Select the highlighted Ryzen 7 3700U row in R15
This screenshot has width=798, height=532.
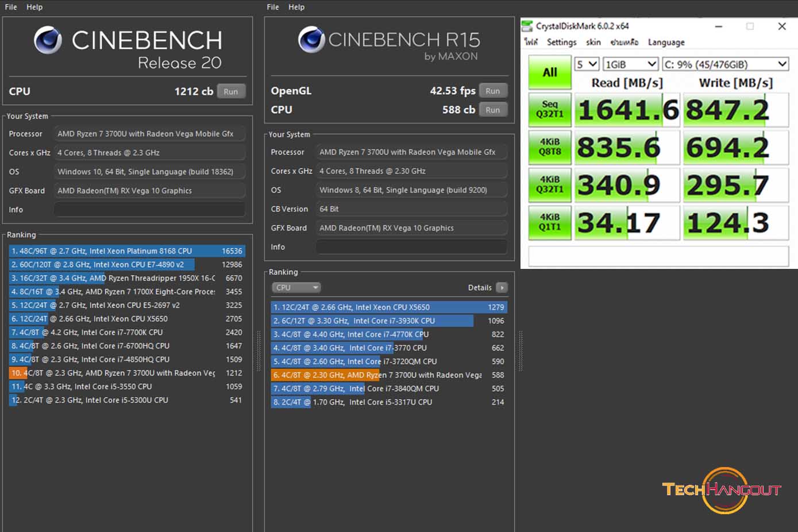[x=389, y=375]
